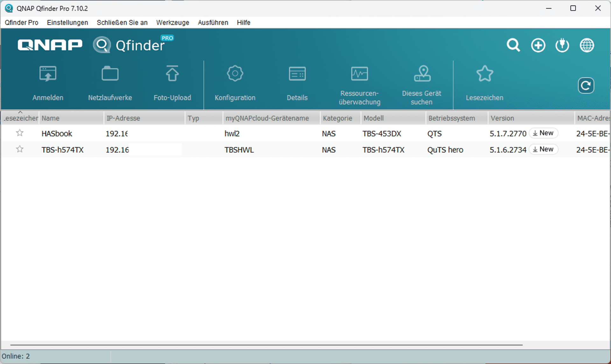Sort by Version column header
This screenshot has height=364, width=611.
pos(531,118)
